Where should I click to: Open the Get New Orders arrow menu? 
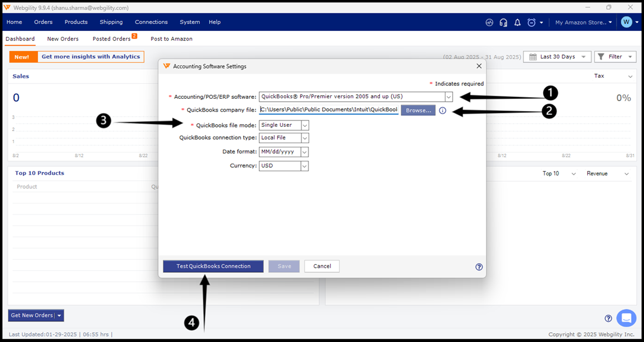(60, 315)
